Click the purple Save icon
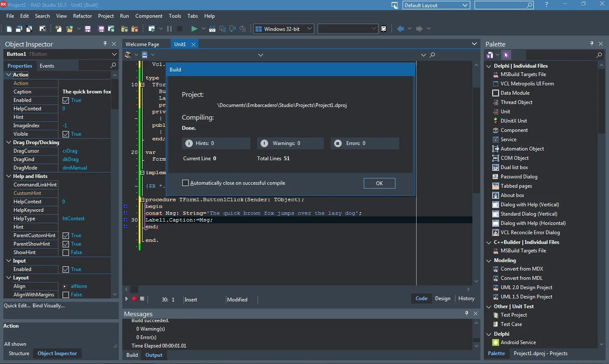This screenshot has height=364, width=609. click(88, 29)
